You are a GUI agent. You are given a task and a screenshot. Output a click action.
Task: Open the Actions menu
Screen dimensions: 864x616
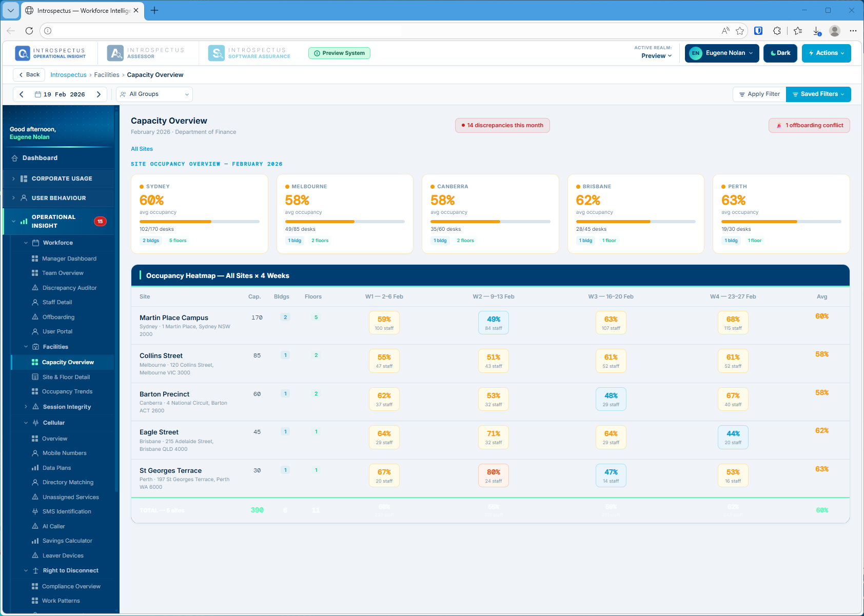point(826,53)
